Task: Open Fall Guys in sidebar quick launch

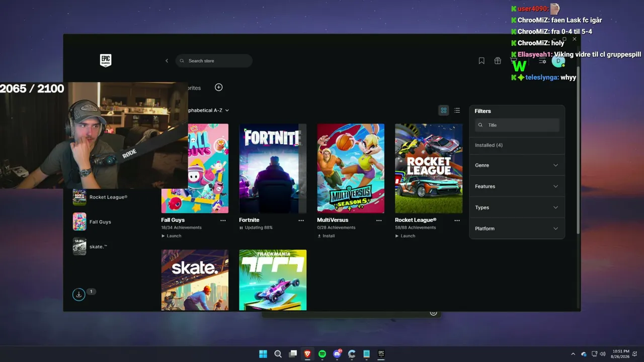Action: (92, 222)
